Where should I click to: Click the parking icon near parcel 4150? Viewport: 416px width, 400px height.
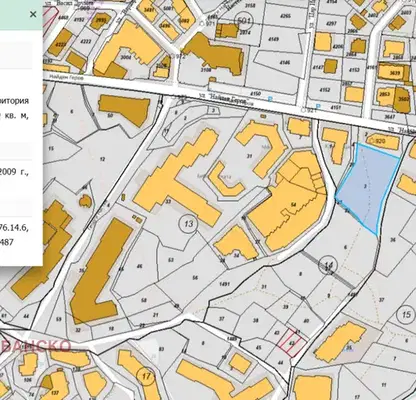pos(270,99)
